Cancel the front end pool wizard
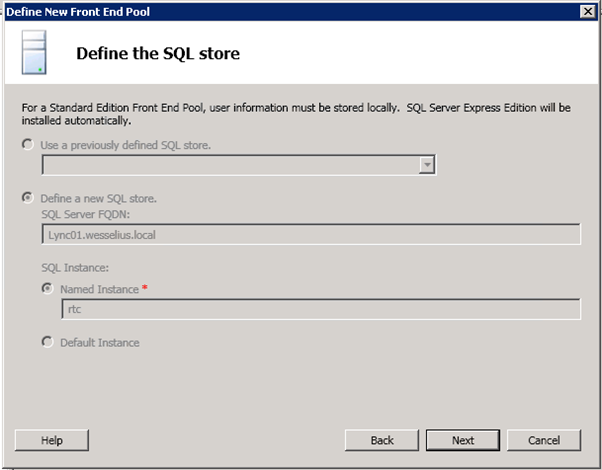 [x=543, y=440]
